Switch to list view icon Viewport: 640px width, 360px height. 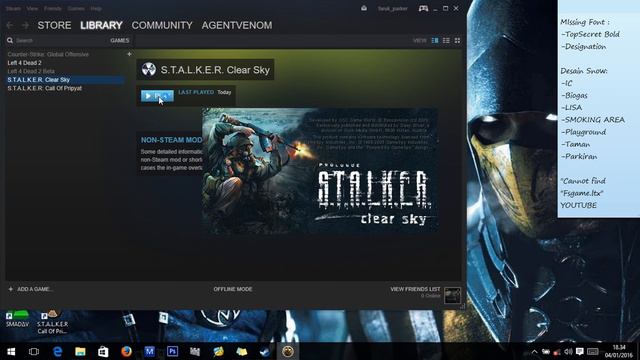click(x=446, y=40)
